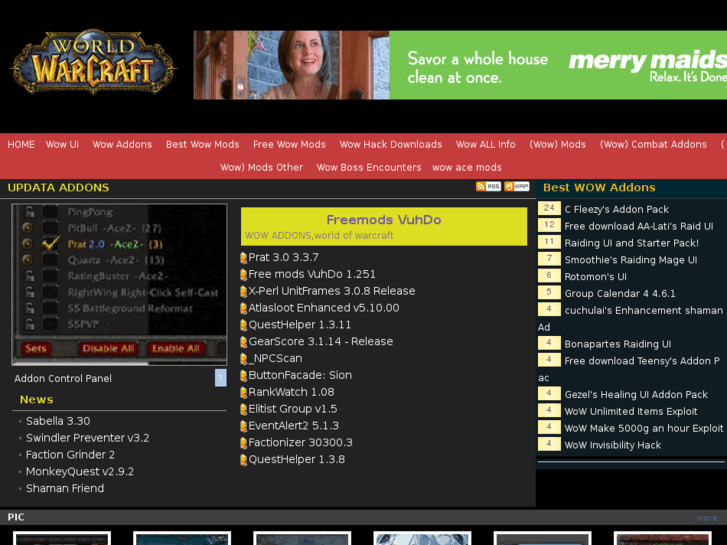Click the icon beside Atlasloot Enhanced

(x=243, y=308)
